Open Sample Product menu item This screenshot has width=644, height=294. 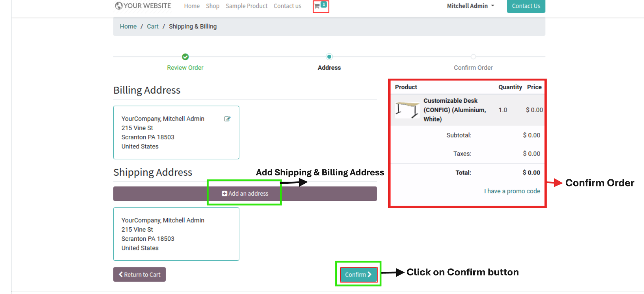pyautogui.click(x=246, y=6)
